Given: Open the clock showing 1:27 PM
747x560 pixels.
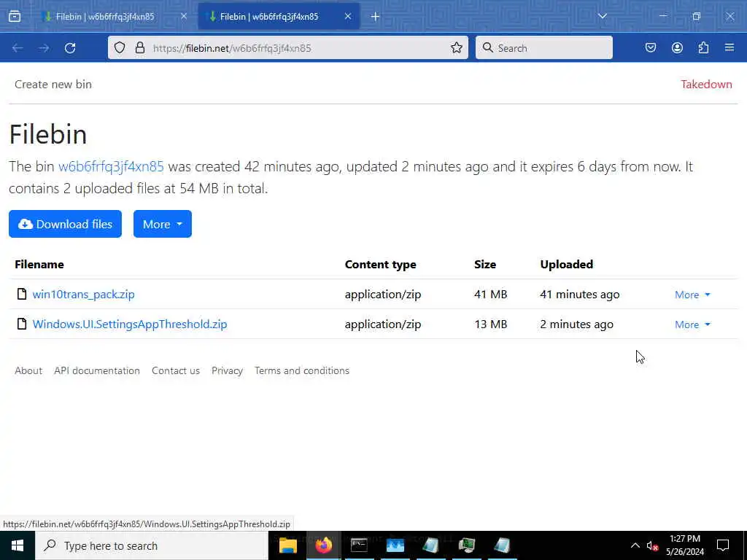Looking at the screenshot, I should click(x=685, y=545).
